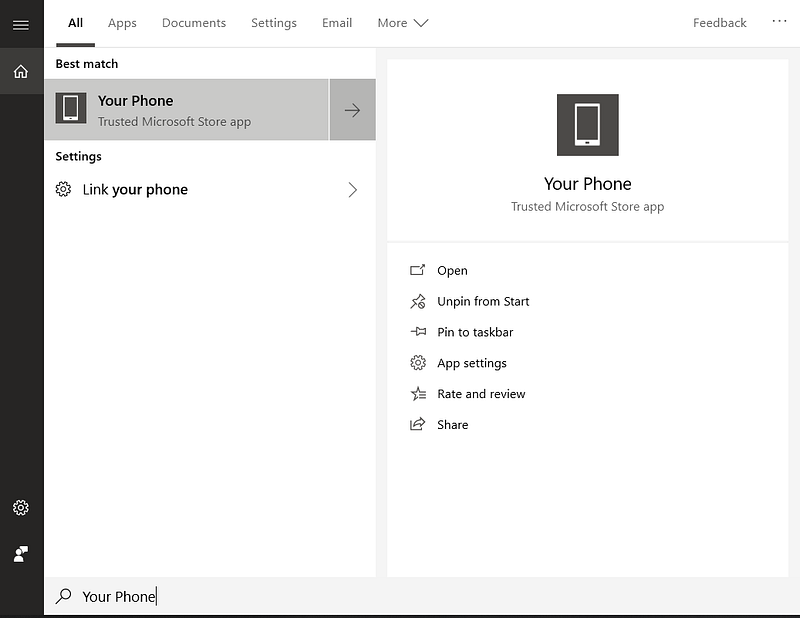This screenshot has width=800, height=618.
Task: Click the Your Phone icon in Best match
Action: click(x=71, y=108)
